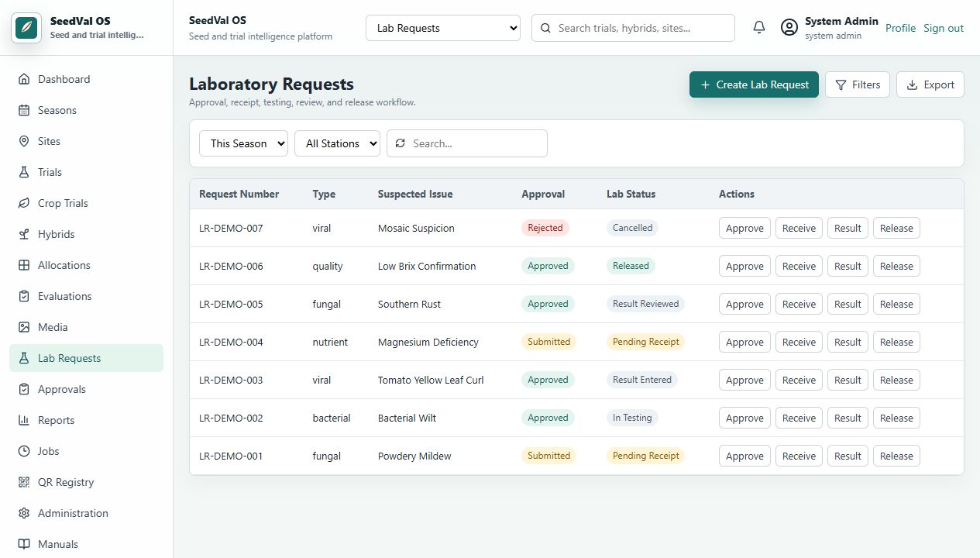Open QR Registry in the sidebar

click(86, 482)
